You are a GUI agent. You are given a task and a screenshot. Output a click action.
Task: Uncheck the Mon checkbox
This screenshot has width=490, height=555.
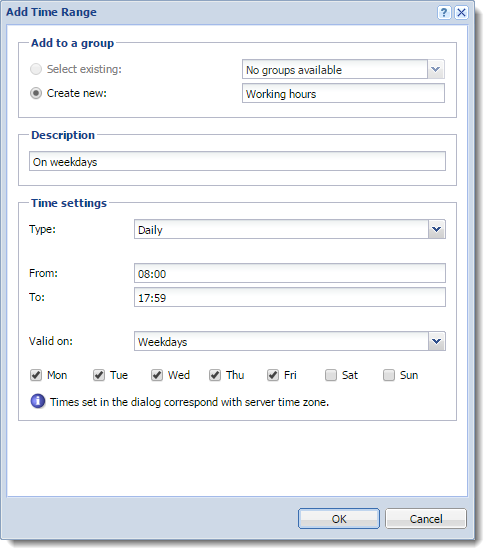(x=36, y=375)
